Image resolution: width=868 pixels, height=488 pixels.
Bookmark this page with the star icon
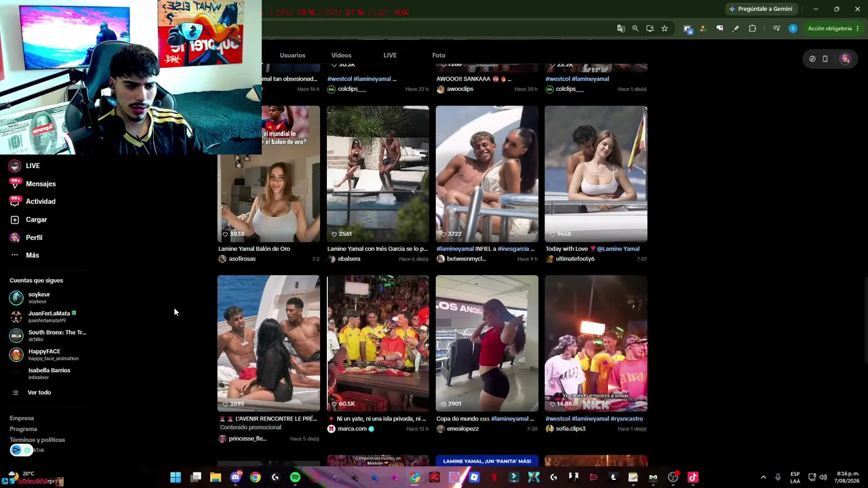point(665,28)
